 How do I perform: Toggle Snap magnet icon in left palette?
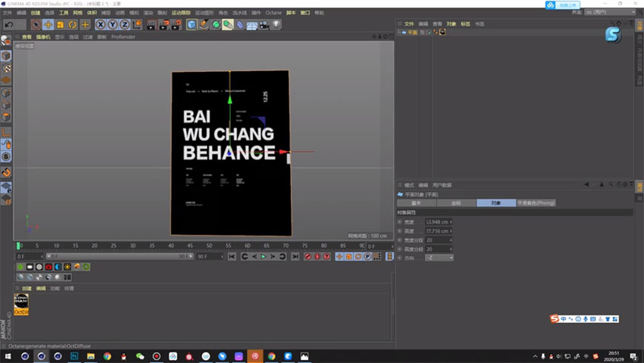click(x=6, y=173)
